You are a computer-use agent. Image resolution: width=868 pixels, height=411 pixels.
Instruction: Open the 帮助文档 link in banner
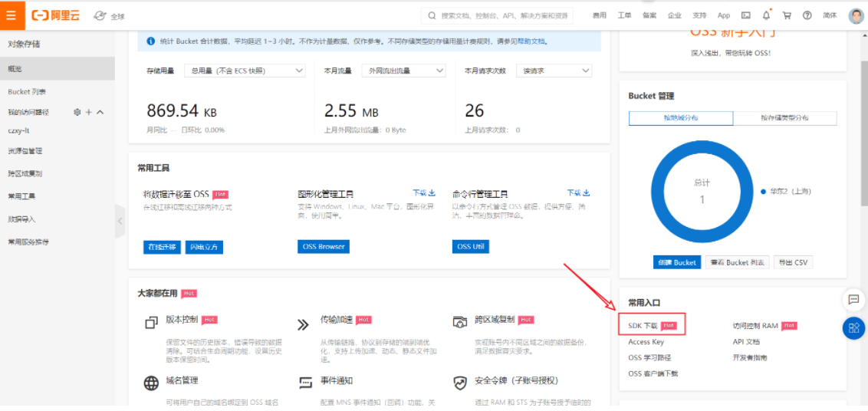[x=531, y=41]
